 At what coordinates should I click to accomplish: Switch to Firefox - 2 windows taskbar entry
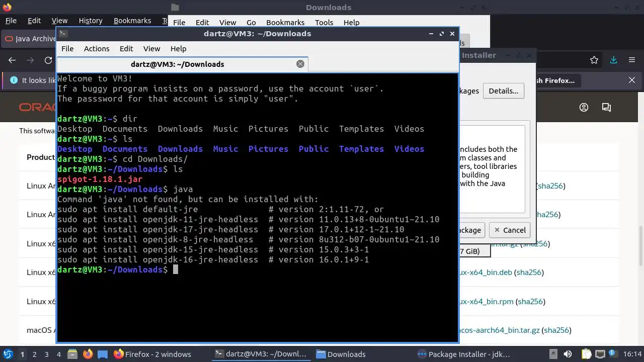click(x=152, y=354)
